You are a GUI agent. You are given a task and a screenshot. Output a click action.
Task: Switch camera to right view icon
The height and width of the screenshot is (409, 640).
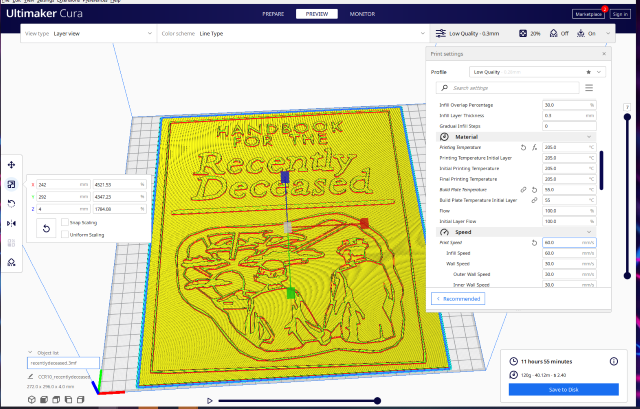[81, 400]
